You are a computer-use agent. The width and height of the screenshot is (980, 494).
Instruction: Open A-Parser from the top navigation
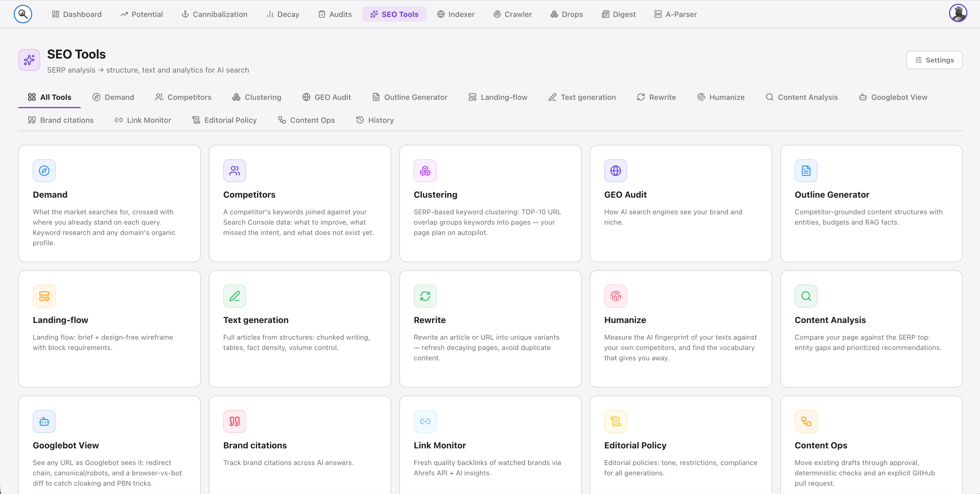point(675,14)
